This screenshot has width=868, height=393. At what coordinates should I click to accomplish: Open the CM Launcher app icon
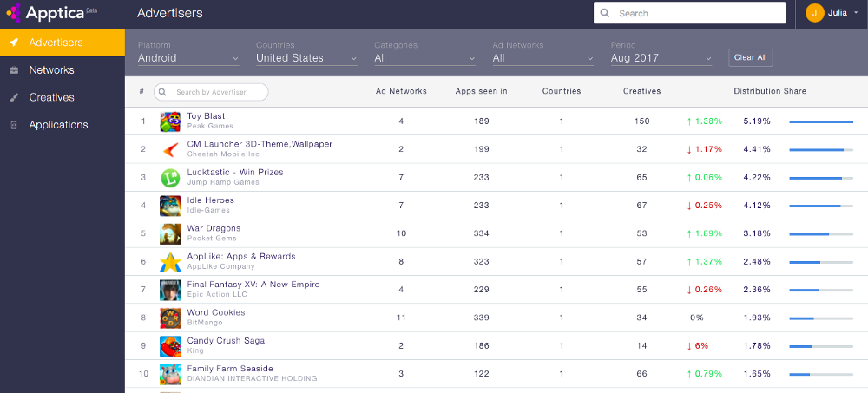170,149
